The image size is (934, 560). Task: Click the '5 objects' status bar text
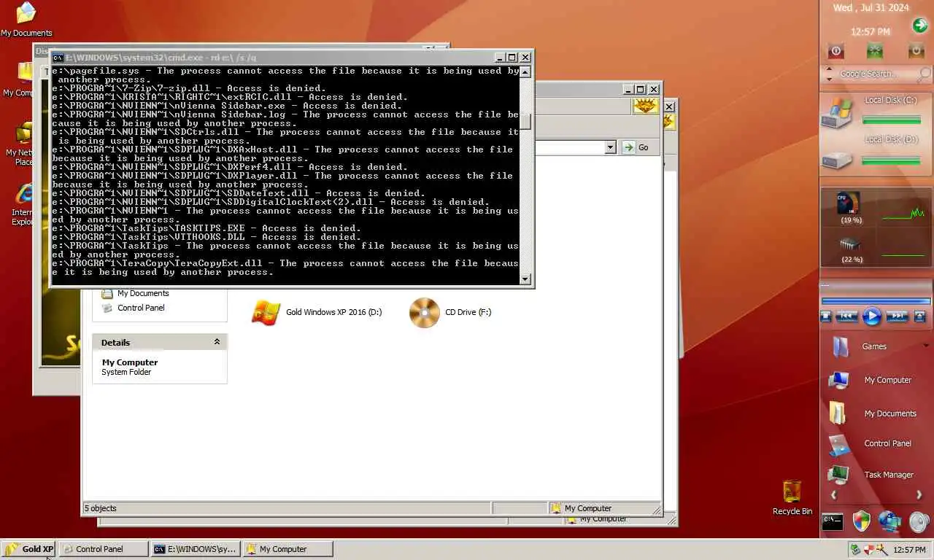point(101,508)
